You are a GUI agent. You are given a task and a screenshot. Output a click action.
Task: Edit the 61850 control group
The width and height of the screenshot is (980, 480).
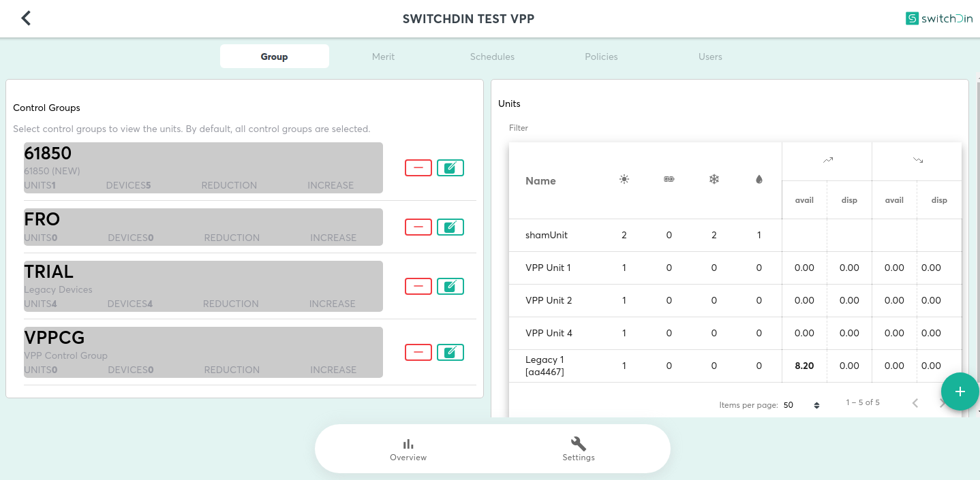(x=450, y=167)
